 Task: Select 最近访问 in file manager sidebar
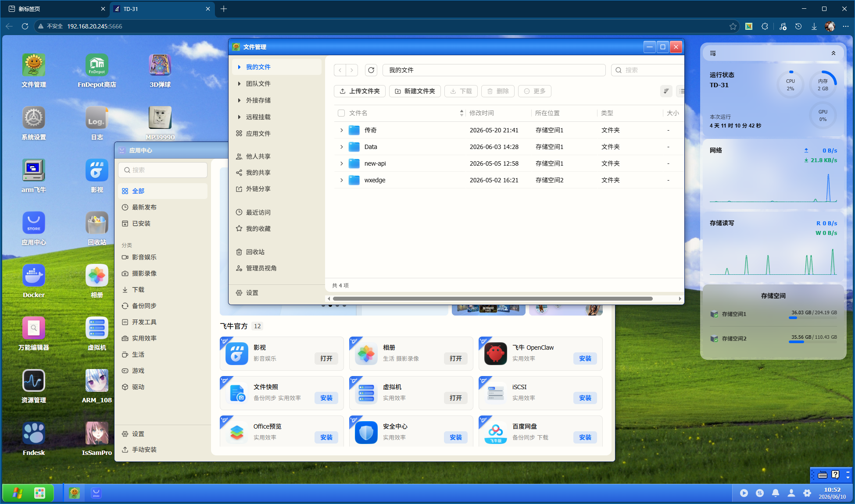click(277, 213)
